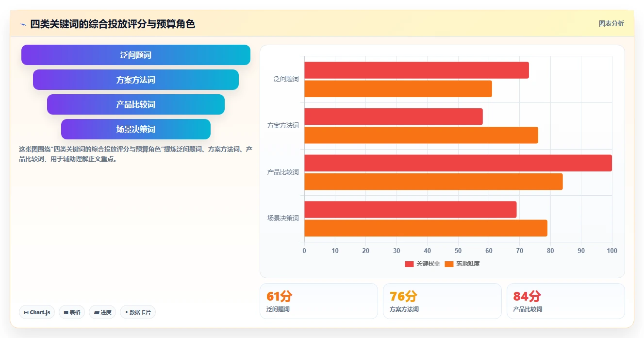Click the description paragraph under the funnel
Screen dimensions: 644x338
click(135, 154)
